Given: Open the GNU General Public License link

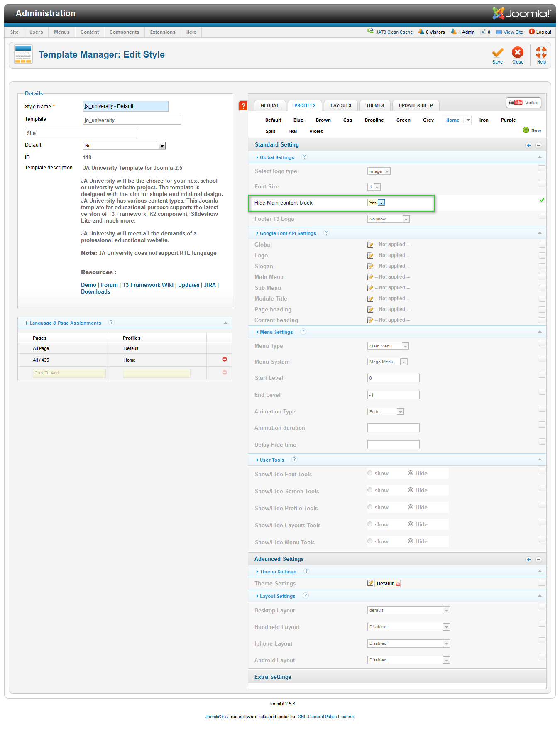Looking at the screenshot, I should click(x=325, y=717).
